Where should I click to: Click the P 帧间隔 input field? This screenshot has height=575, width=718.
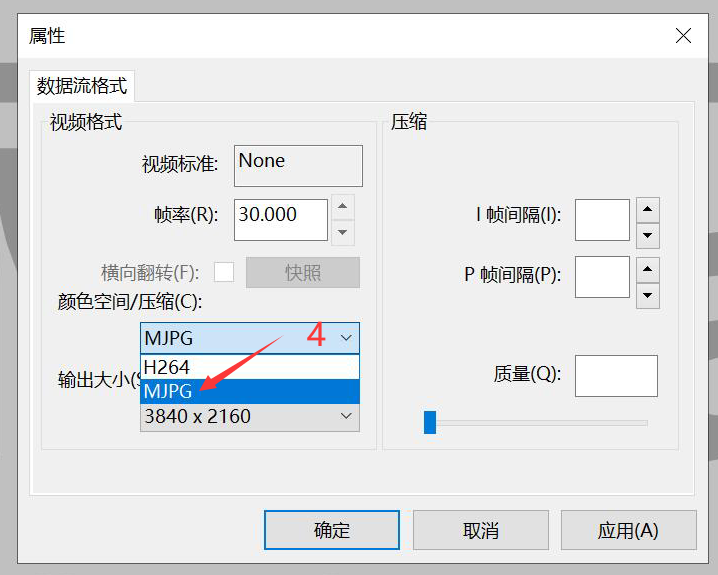(x=602, y=277)
